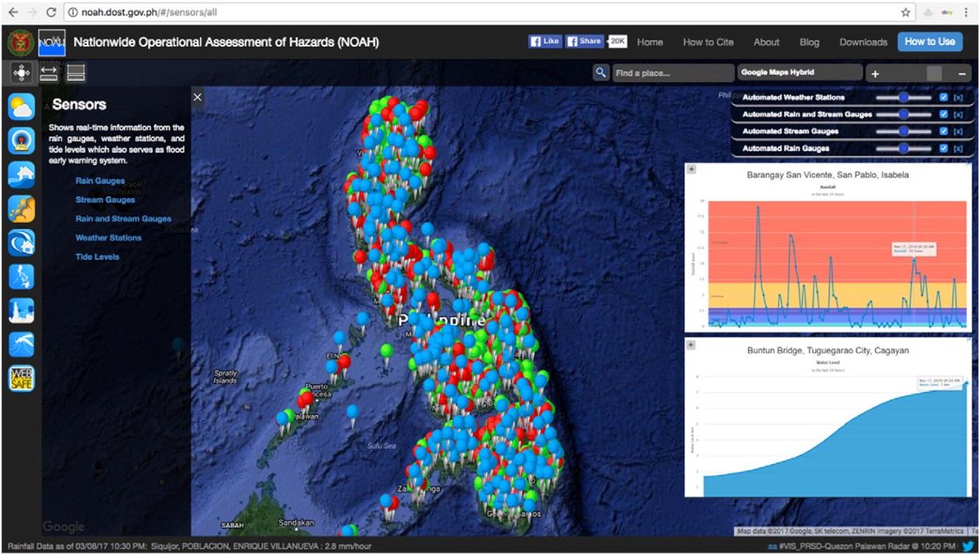Viewport: 980px width, 554px height.
Task: Click the How to Use button
Action: 929,41
